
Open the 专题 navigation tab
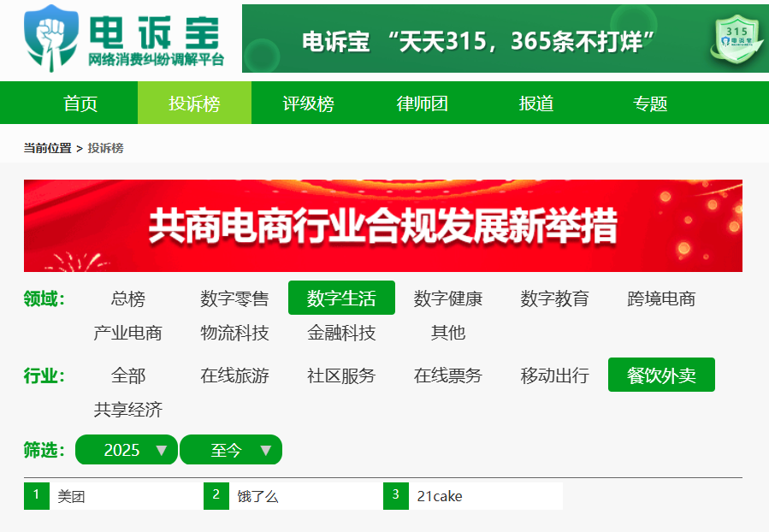[x=650, y=103]
